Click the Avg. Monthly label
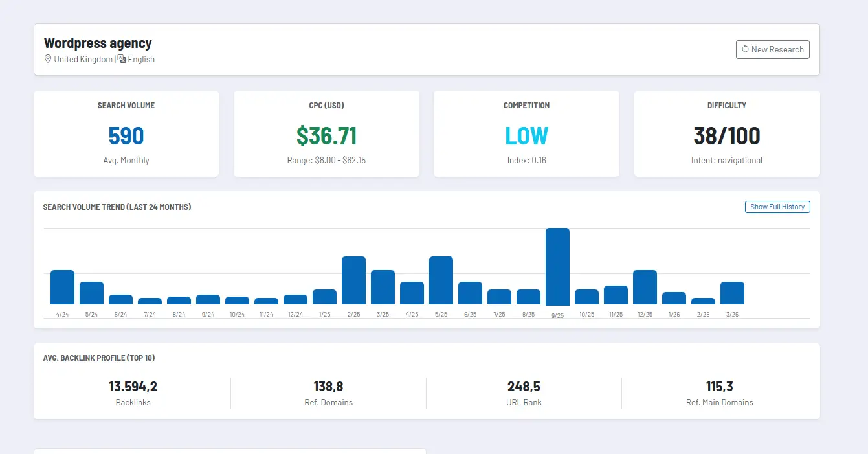Viewport: 868px width, 454px height. pyautogui.click(x=126, y=160)
